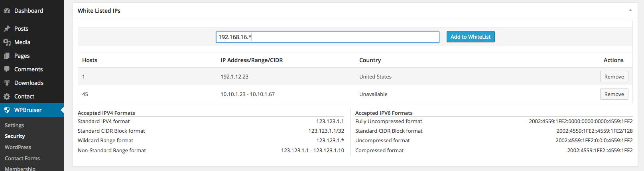Click the IP Address/Range/CIDR column header
644x171 pixels.
point(252,60)
